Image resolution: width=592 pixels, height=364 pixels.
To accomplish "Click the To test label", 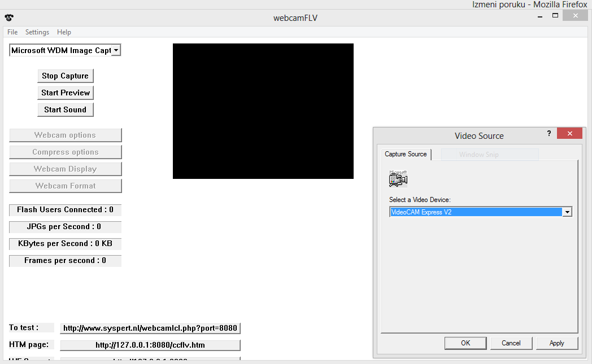I will (x=24, y=328).
